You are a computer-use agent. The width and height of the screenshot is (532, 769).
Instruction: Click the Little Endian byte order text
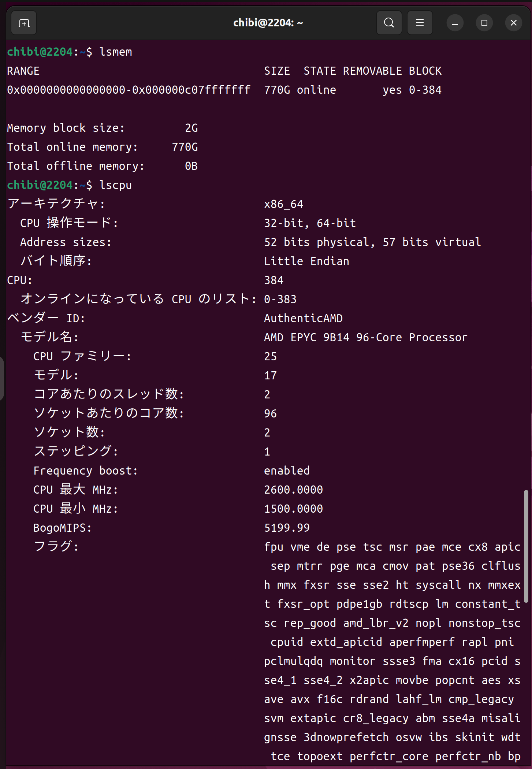[x=307, y=261]
